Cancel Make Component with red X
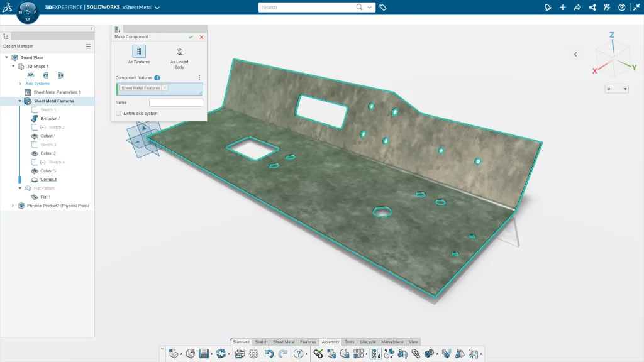 click(201, 37)
